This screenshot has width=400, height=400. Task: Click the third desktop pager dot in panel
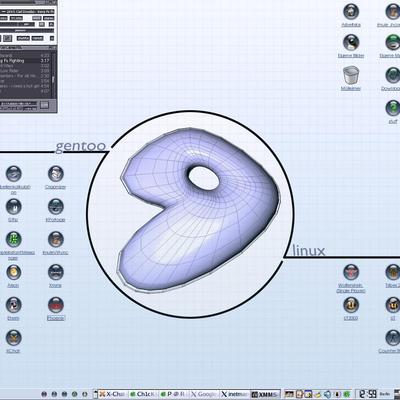64,394
